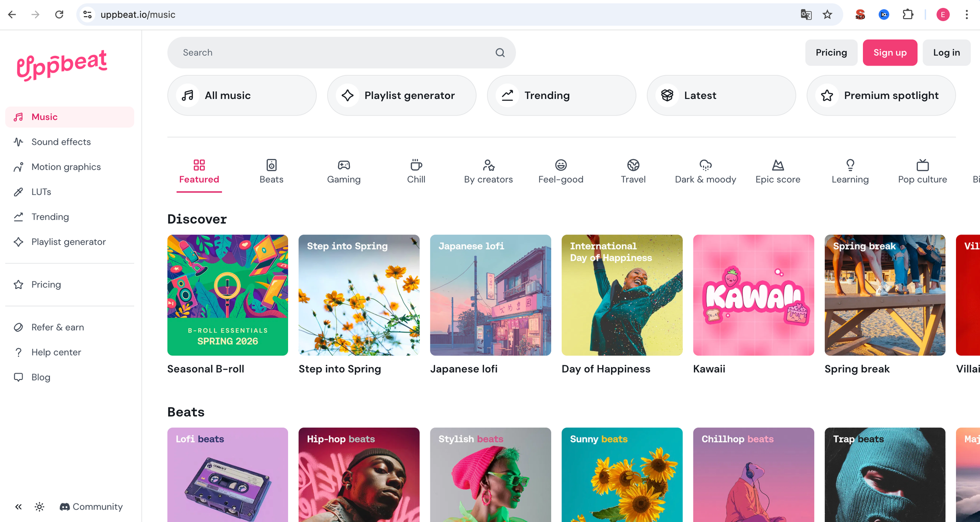
Task: Select the Gaming category tab
Action: pos(343,172)
